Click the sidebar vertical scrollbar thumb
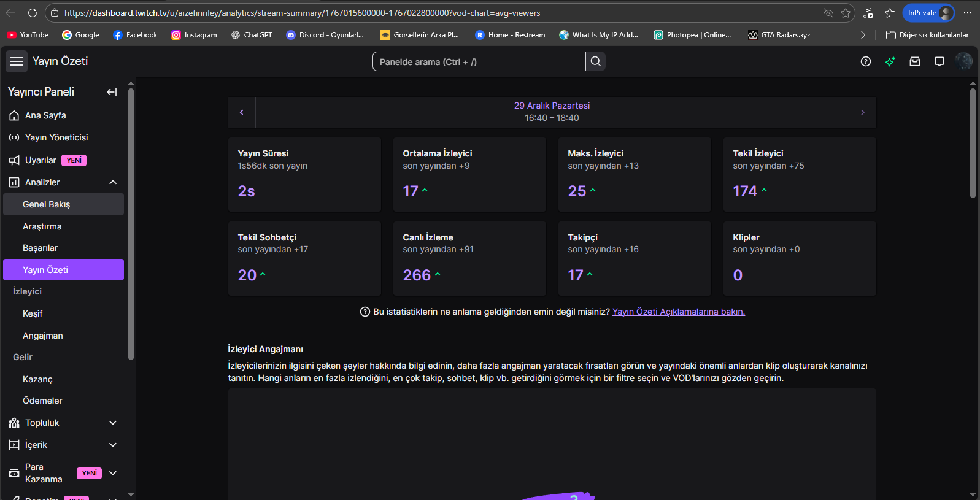 131,224
